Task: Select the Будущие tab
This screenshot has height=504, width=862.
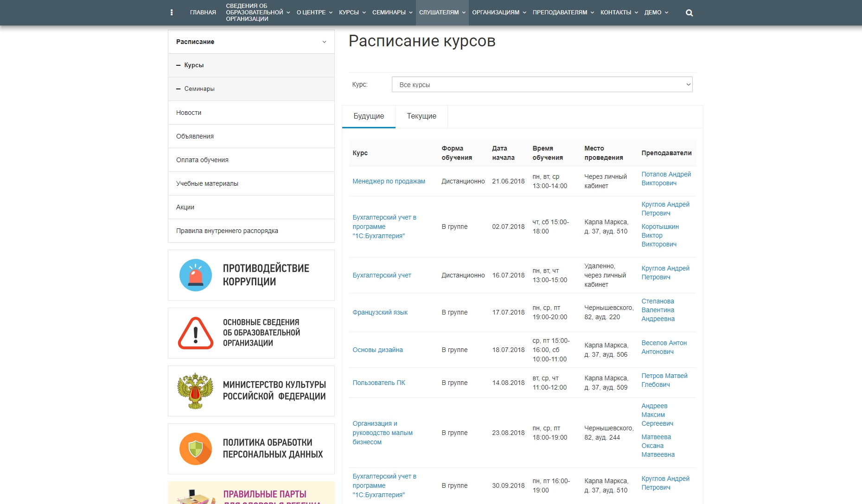Action: tap(369, 116)
